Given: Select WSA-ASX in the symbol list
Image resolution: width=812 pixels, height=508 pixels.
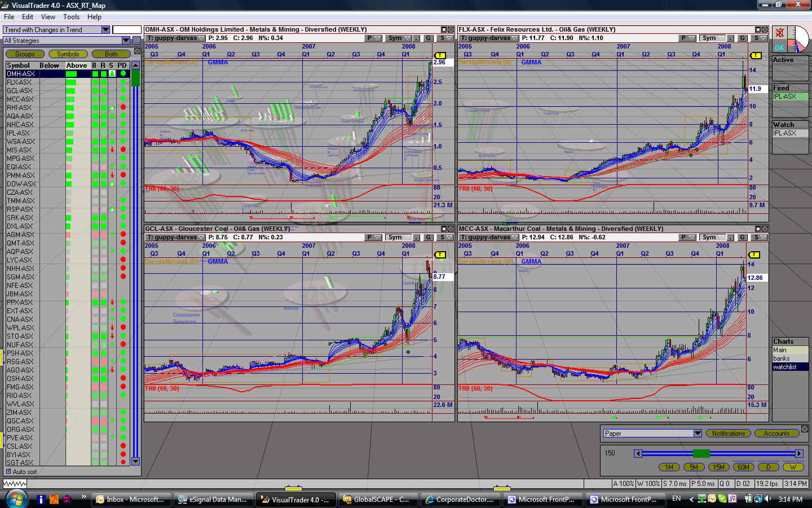Looking at the screenshot, I should point(20,142).
